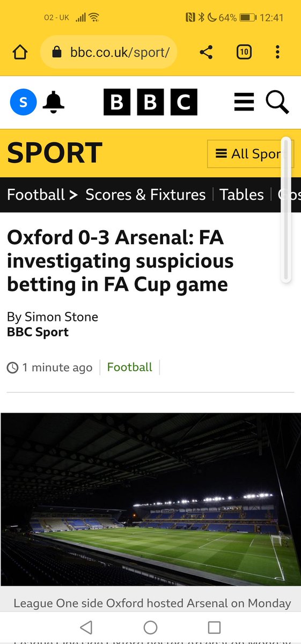Open the tab switcher showing 10 tabs
Image resolution: width=301 pixels, height=644 pixels.
click(x=244, y=52)
